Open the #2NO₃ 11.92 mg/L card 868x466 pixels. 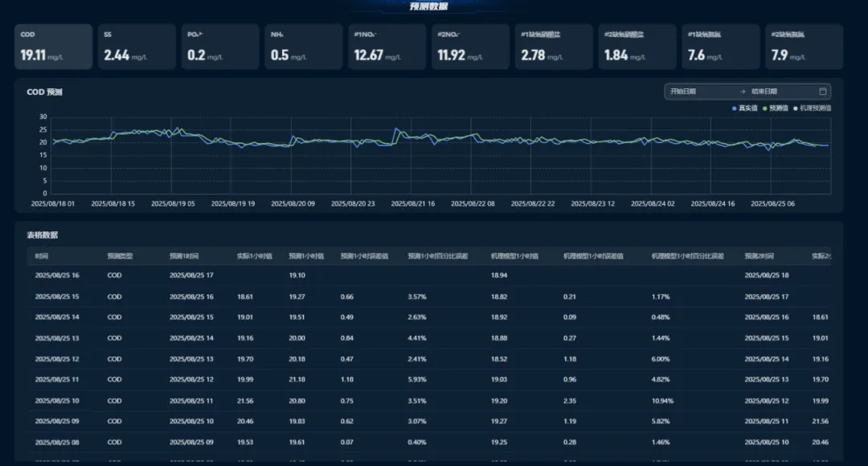(471, 47)
